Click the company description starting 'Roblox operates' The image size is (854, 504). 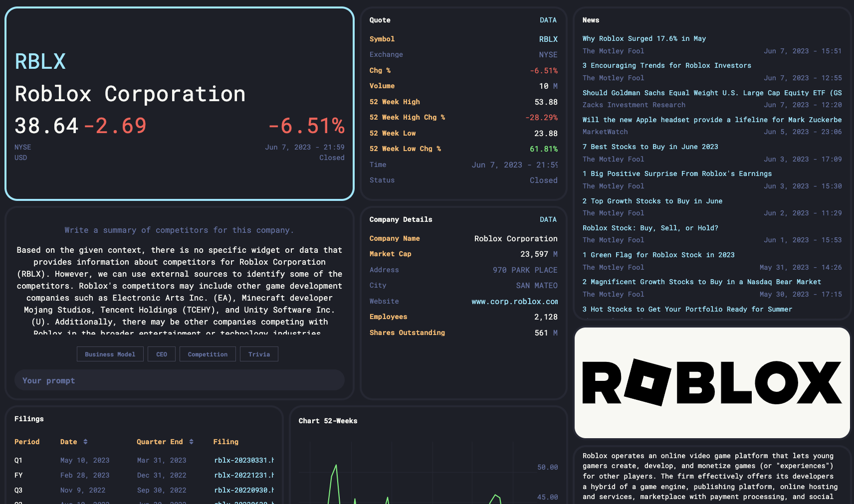click(x=710, y=476)
